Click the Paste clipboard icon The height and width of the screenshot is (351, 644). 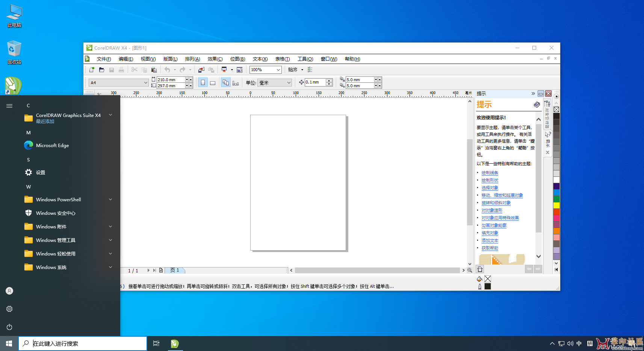(x=154, y=70)
